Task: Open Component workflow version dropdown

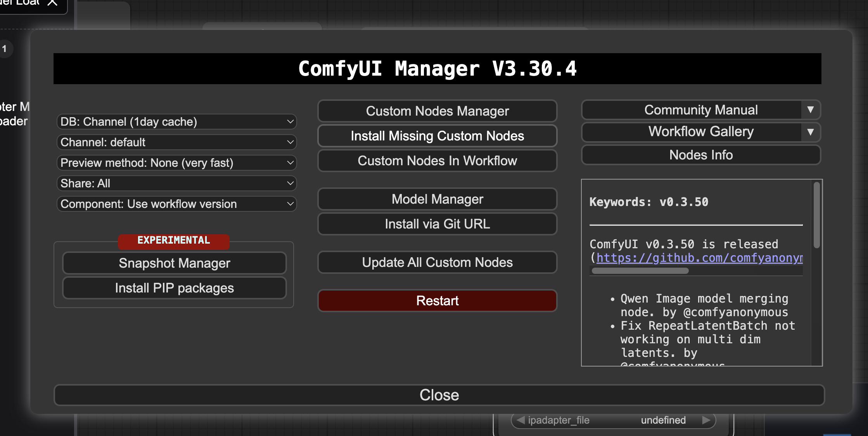Action: pyautogui.click(x=176, y=204)
